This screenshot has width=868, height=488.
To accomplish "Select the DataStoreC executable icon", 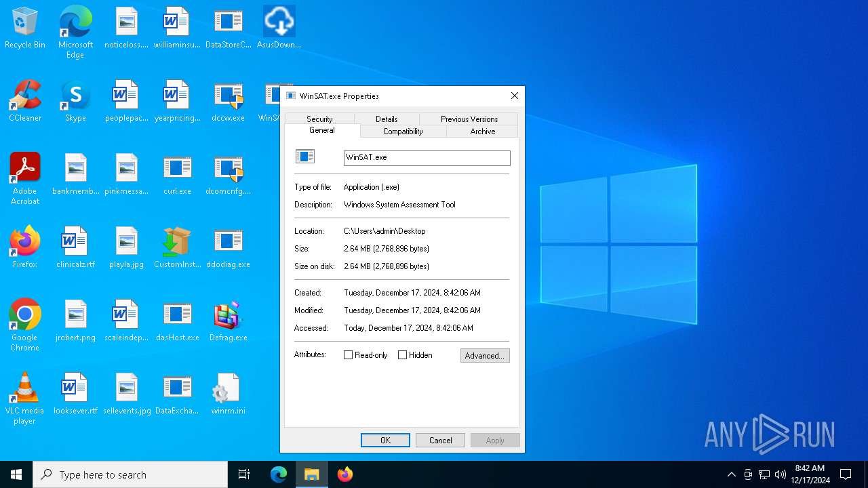I will 228,28.
